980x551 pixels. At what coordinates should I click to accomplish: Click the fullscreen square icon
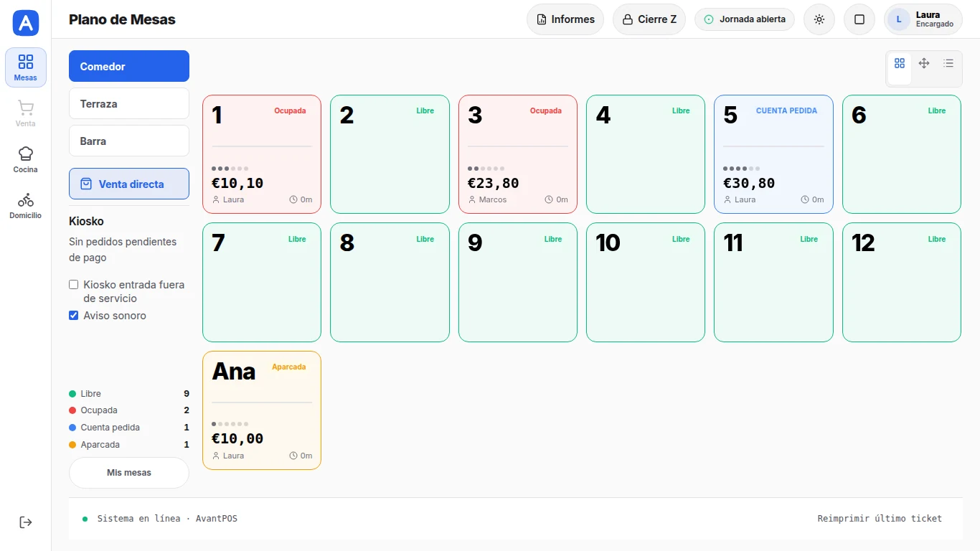[859, 19]
